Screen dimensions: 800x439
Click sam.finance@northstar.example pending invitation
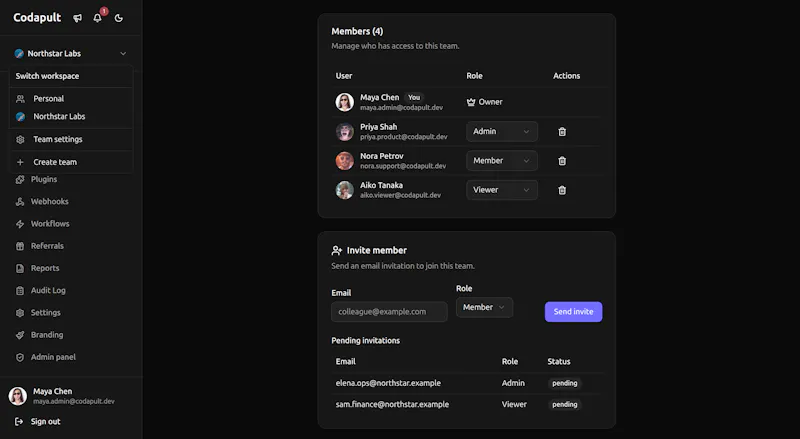click(x=392, y=404)
